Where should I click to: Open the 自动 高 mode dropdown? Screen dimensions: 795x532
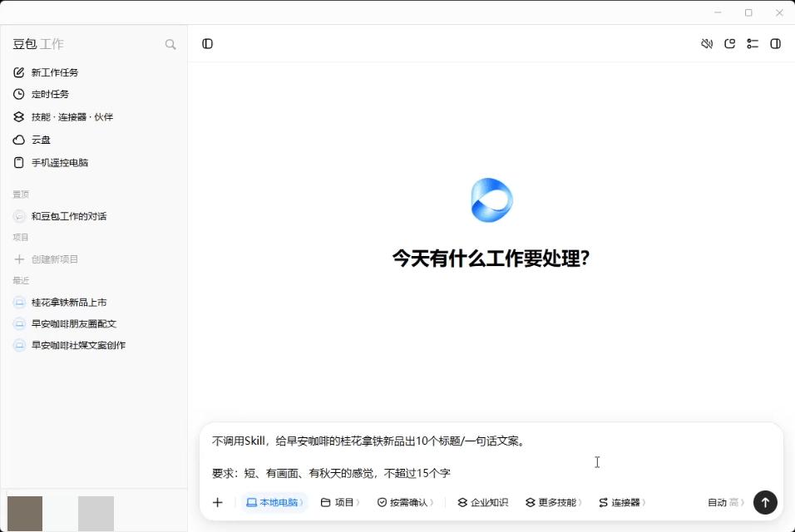725,503
